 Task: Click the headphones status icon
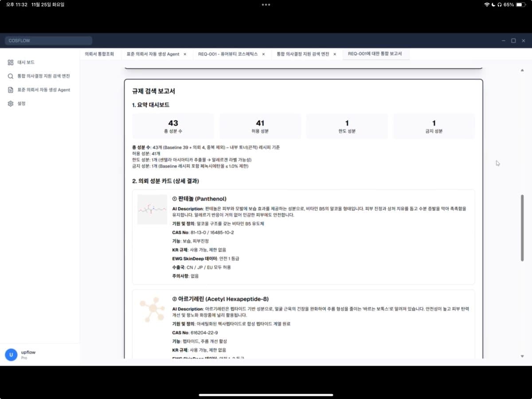point(499,4)
